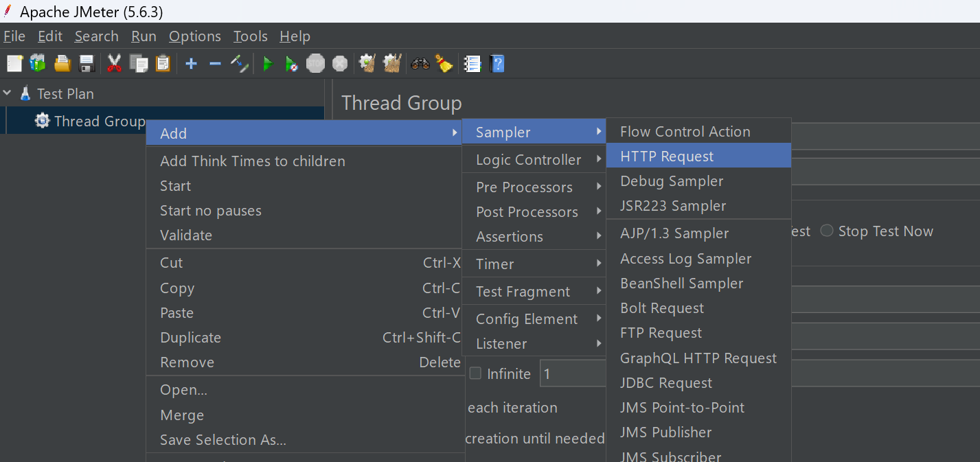Expand the Timer submenu
The image size is (980, 462).
(x=534, y=264)
